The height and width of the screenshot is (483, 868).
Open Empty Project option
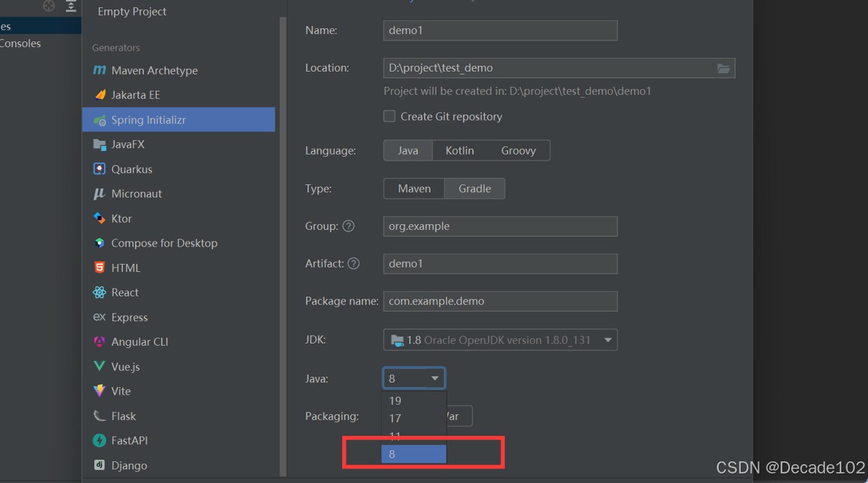click(x=132, y=12)
